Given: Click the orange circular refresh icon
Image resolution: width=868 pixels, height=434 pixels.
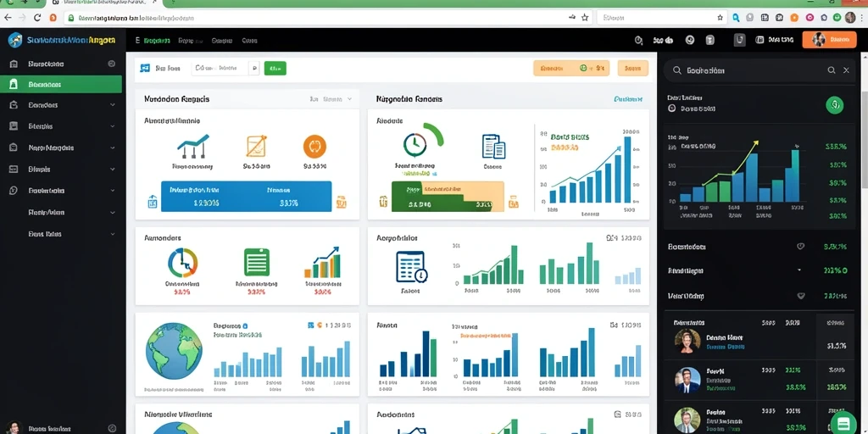Looking at the screenshot, I should 314,147.
